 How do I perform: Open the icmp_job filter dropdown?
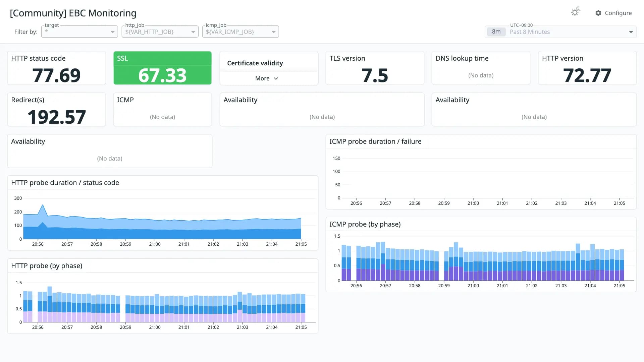[x=240, y=32]
